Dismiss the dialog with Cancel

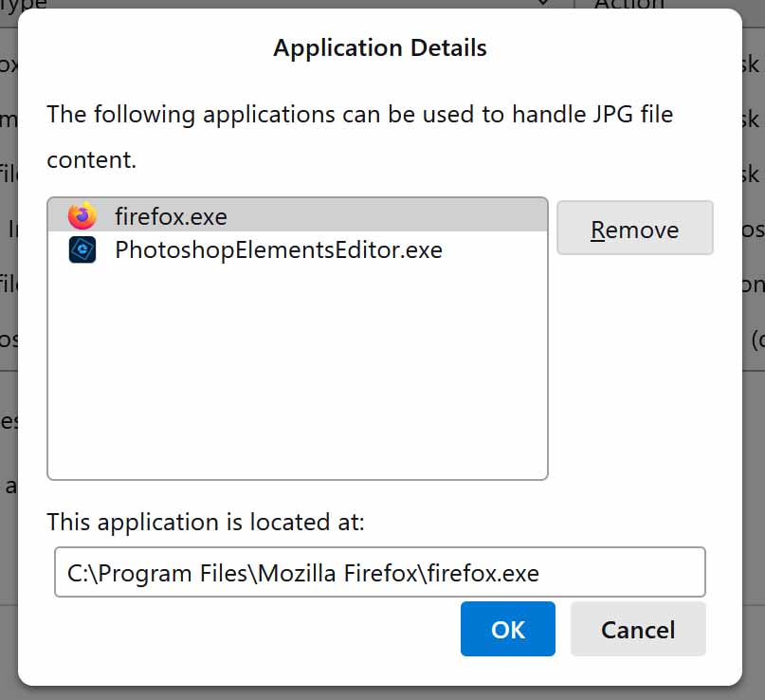pos(638,629)
